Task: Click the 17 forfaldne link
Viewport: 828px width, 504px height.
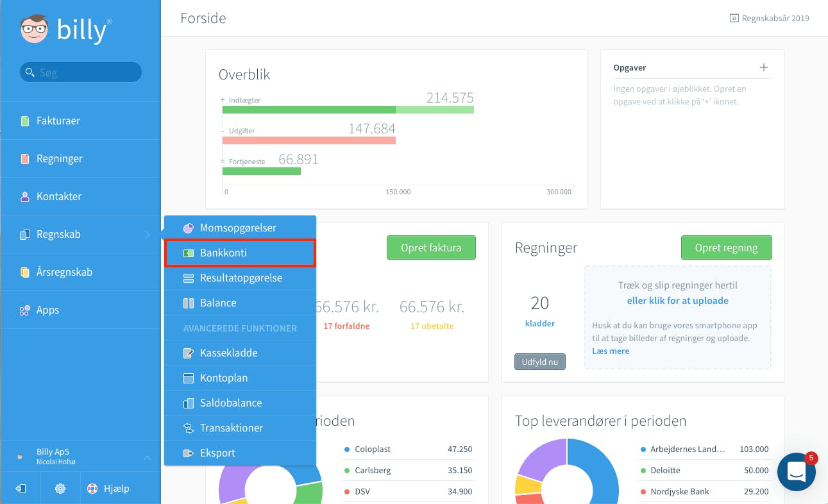Action: tap(346, 326)
